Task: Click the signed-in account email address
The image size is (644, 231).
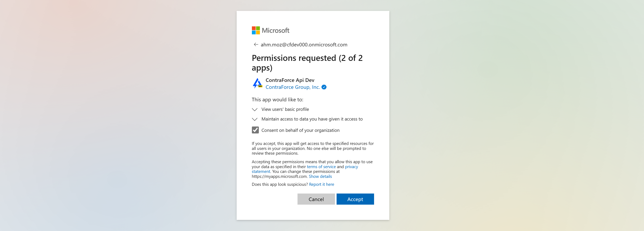Action: (x=304, y=44)
